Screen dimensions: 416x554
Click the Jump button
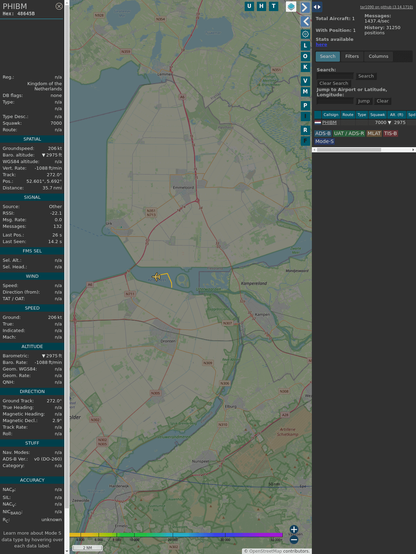point(364,101)
